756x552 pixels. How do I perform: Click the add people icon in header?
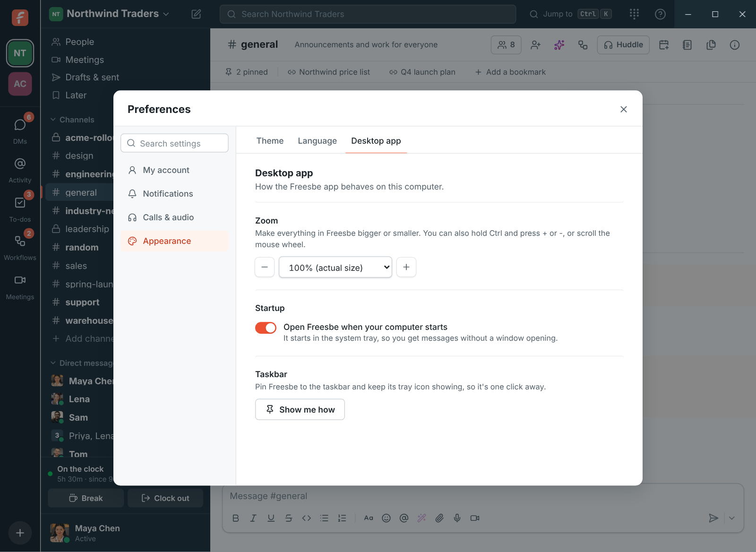coord(535,45)
